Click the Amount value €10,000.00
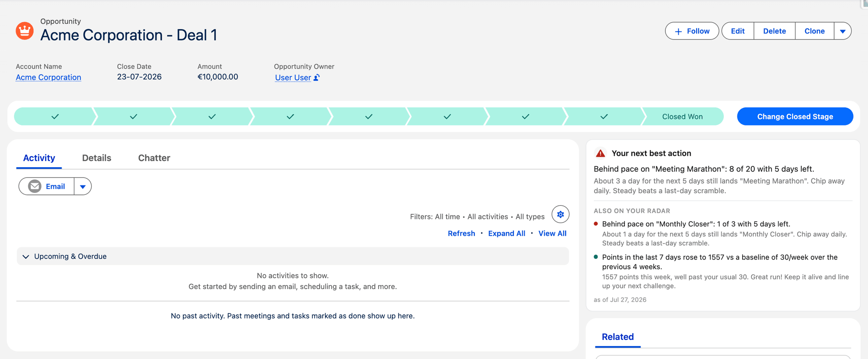The height and width of the screenshot is (359, 868). [x=217, y=77]
